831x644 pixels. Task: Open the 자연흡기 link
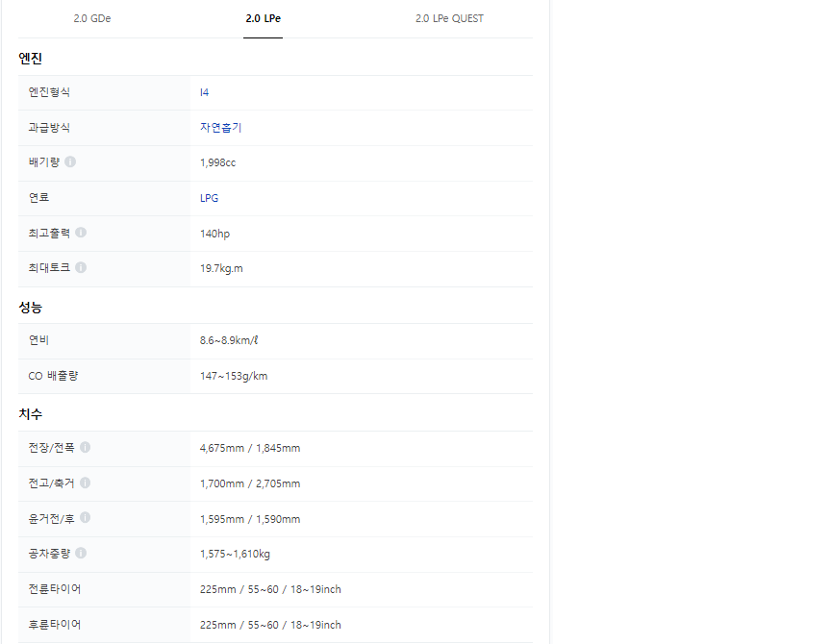click(220, 128)
